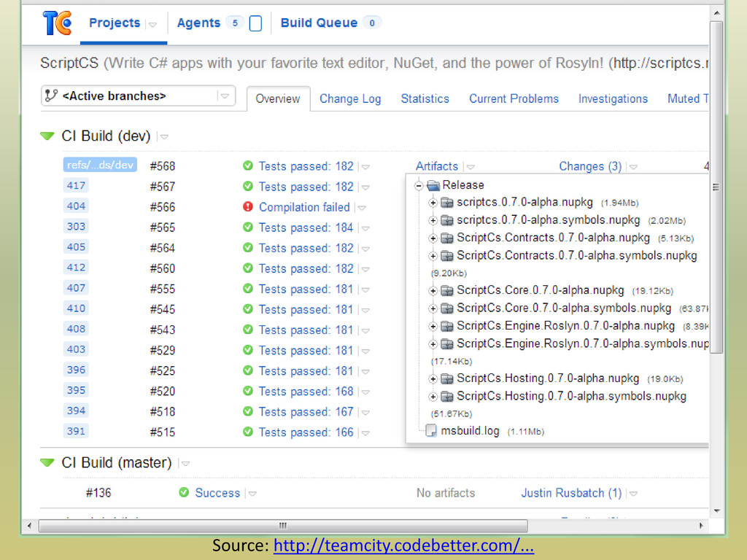This screenshot has height=560, width=747.
Task: Open the Changes (3) link
Action: pyautogui.click(x=590, y=166)
